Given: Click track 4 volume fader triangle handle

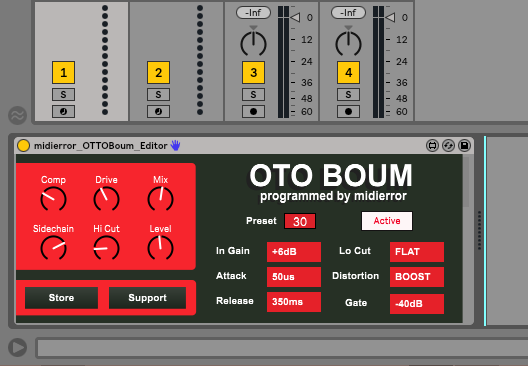Looking at the screenshot, I should pos(390,18).
